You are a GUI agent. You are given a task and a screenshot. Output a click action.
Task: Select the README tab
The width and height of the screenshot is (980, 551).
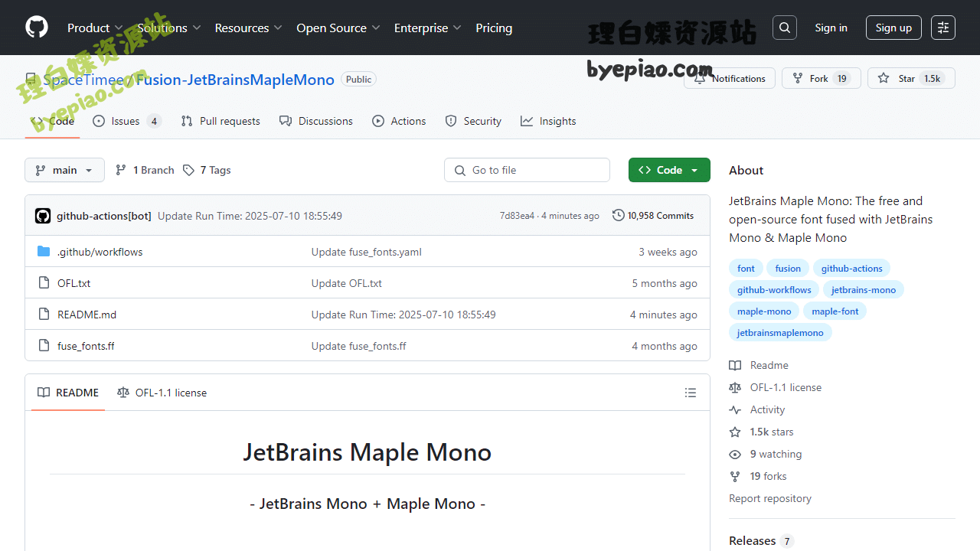click(x=68, y=393)
